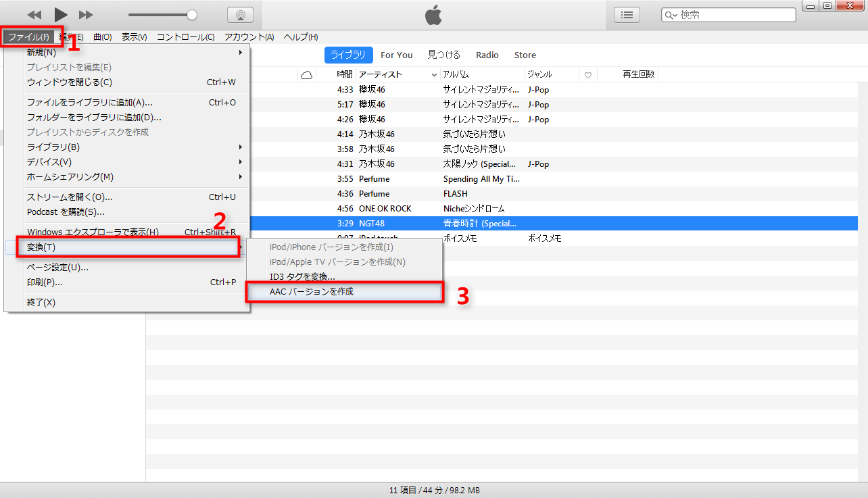Select Windows エクスプローラで表示(H)
The width and height of the screenshot is (868, 498).
tap(127, 232)
